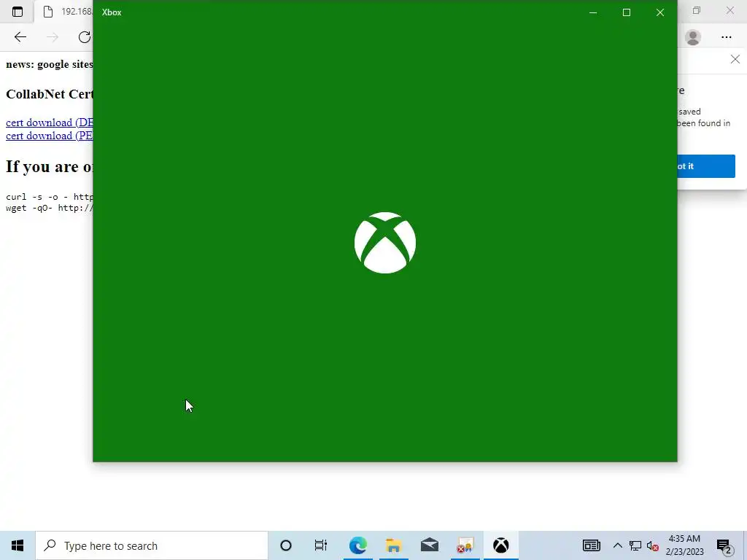Viewport: 747px width, 560px height.
Task: Show hidden system tray icons
Action: [617, 545]
